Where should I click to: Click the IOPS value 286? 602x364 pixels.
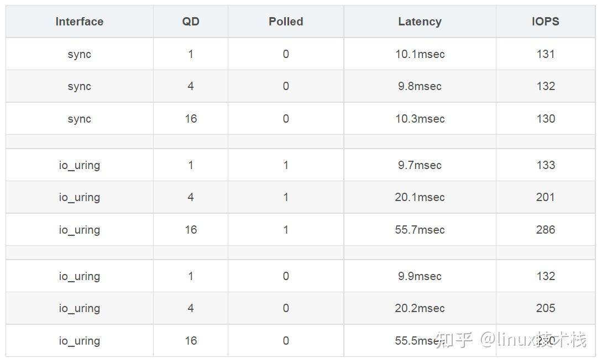point(545,230)
